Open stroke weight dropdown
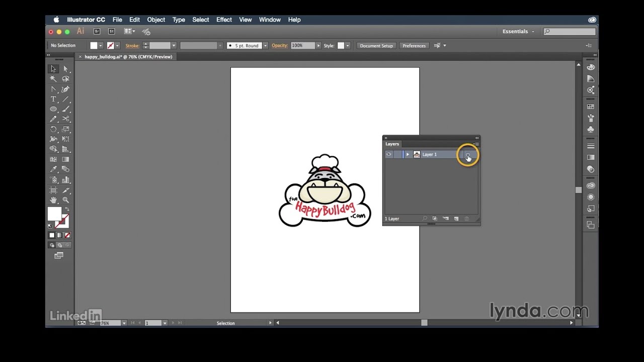 [174, 46]
